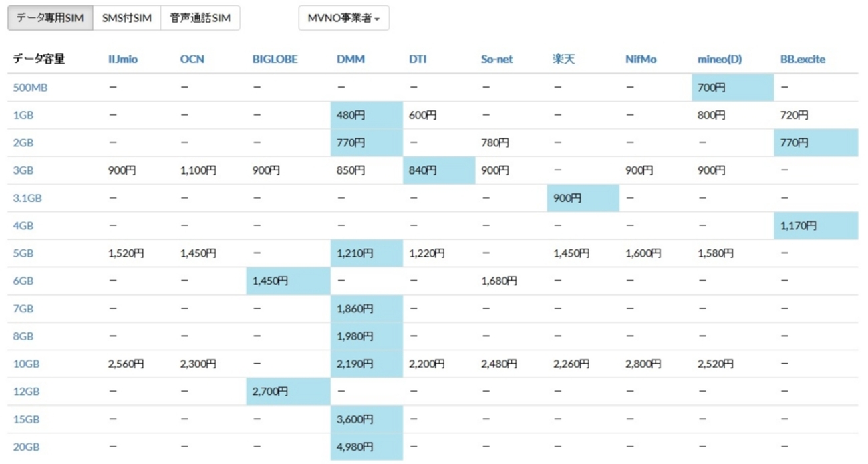Open the DTI column header link

tap(418, 59)
